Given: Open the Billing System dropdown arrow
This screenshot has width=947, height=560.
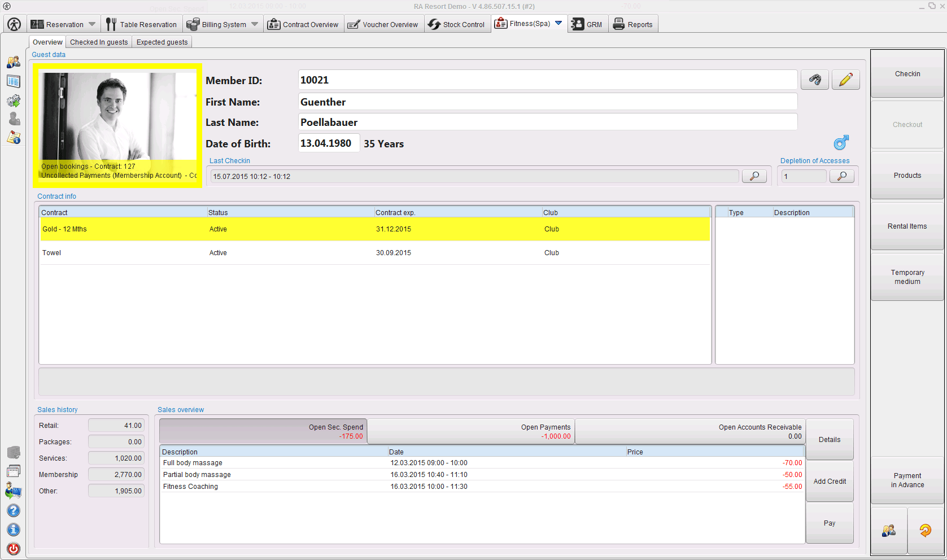Looking at the screenshot, I should point(255,24).
